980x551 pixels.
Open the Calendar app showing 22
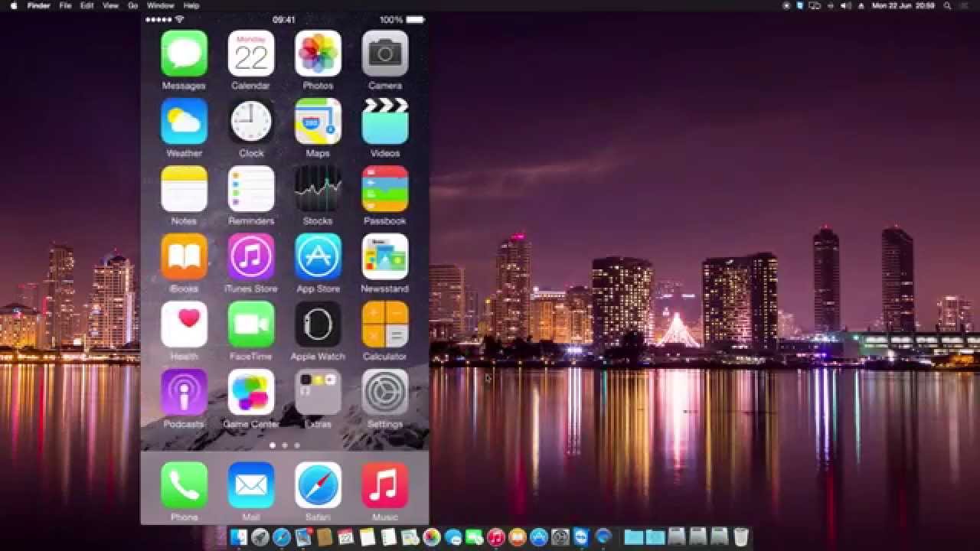(251, 53)
